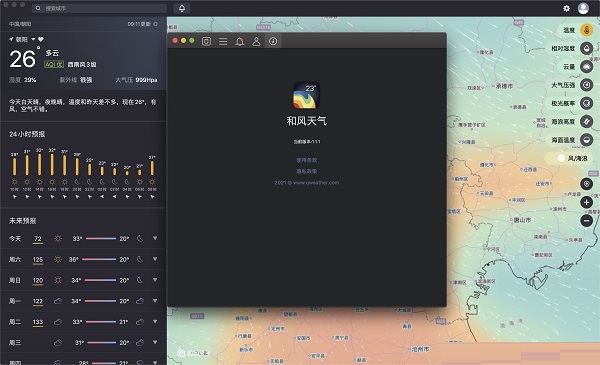Open the user profile avatar
The width and height of the screenshot is (600, 365).
pos(583,8)
